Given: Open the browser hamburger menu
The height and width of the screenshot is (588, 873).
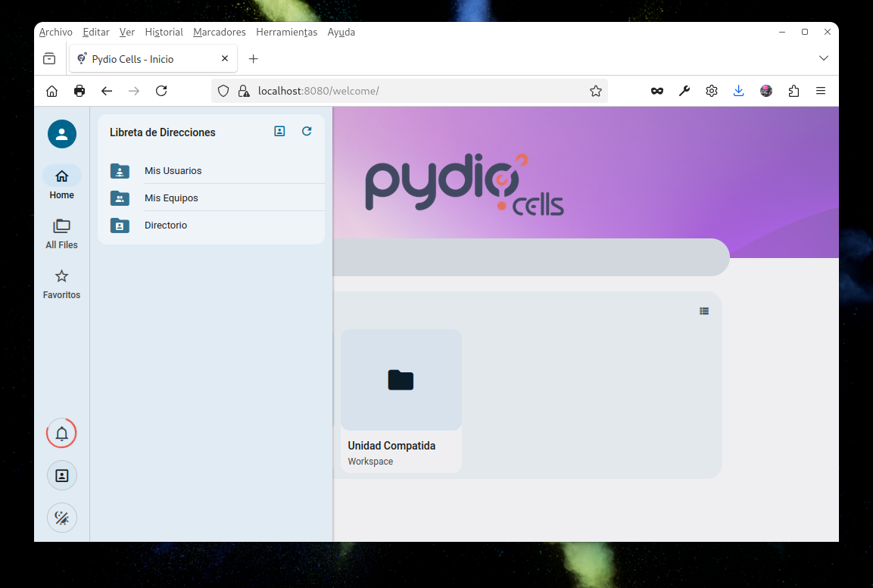Looking at the screenshot, I should click(x=821, y=91).
